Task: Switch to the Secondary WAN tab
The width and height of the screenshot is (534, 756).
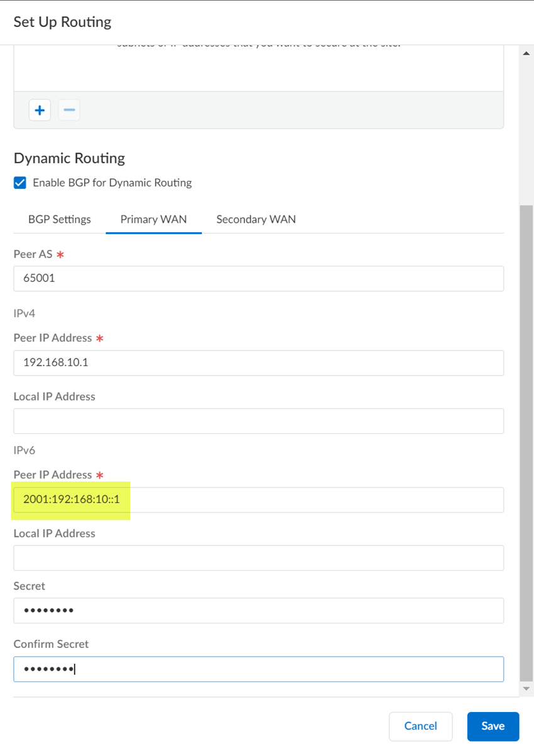Action: click(x=256, y=219)
